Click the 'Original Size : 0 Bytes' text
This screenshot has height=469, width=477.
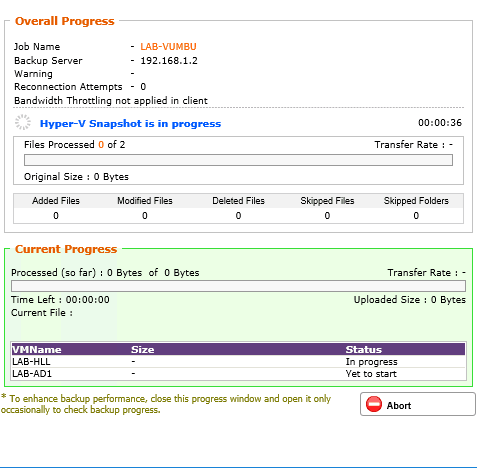coord(76,177)
